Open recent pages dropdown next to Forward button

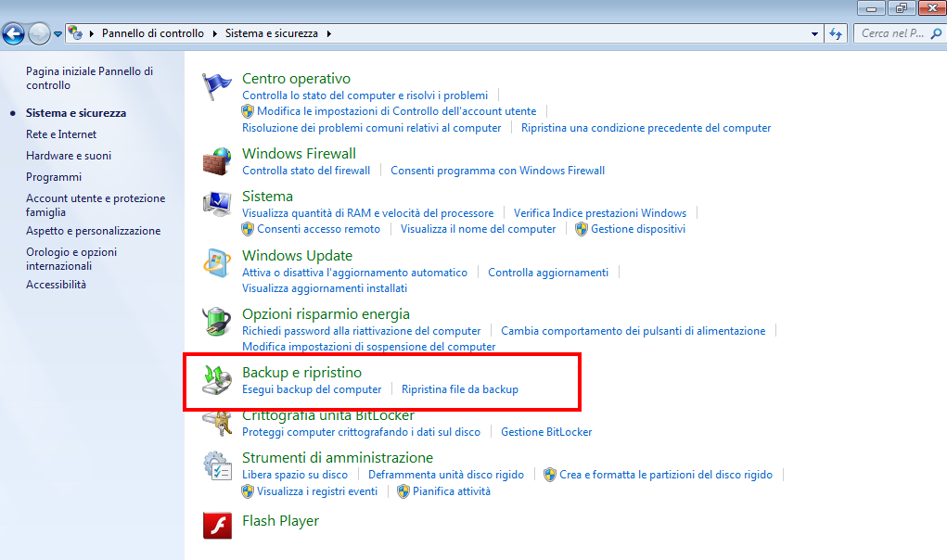58,33
